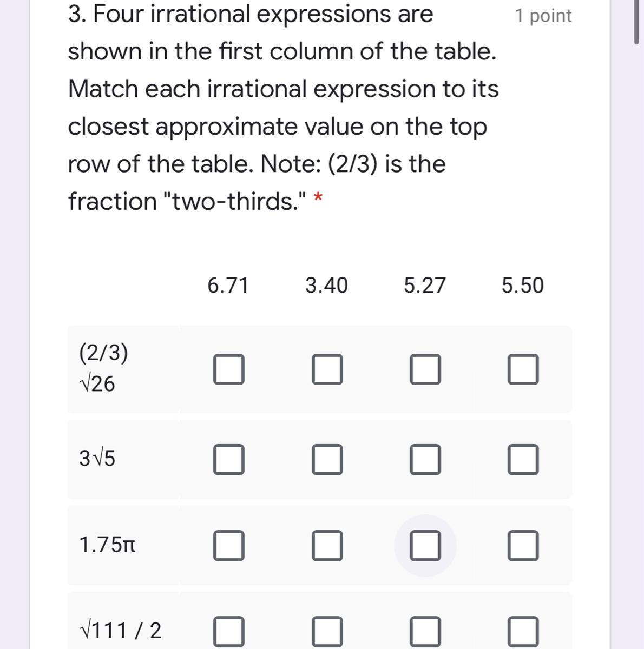644x649 pixels.
Task: Check 3.40 for √111 / 2 row
Action: 327,632
